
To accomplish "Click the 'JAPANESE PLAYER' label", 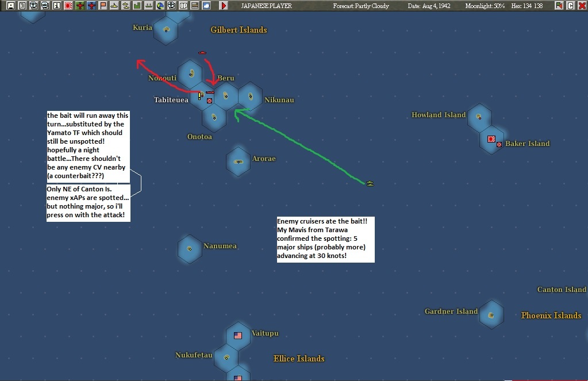I will click(x=266, y=6).
